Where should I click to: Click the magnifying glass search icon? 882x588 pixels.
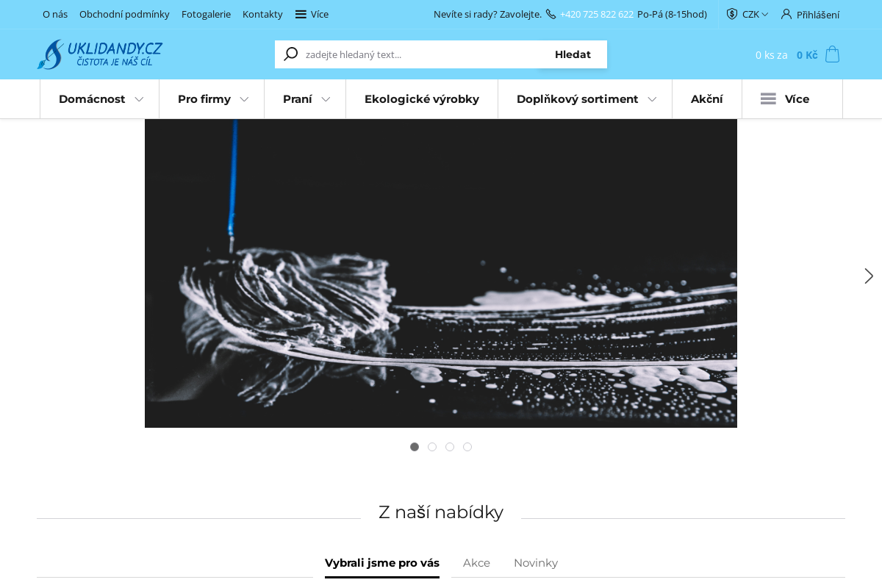tap(291, 54)
